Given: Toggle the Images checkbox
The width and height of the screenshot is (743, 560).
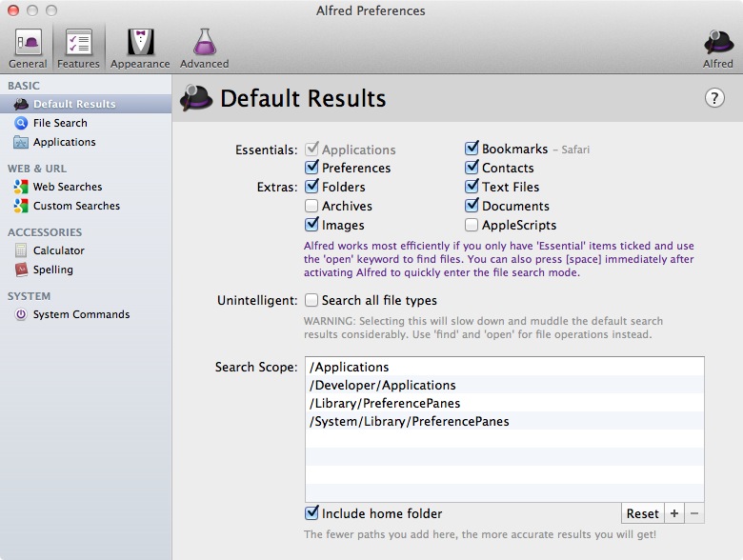Looking at the screenshot, I should [311, 224].
